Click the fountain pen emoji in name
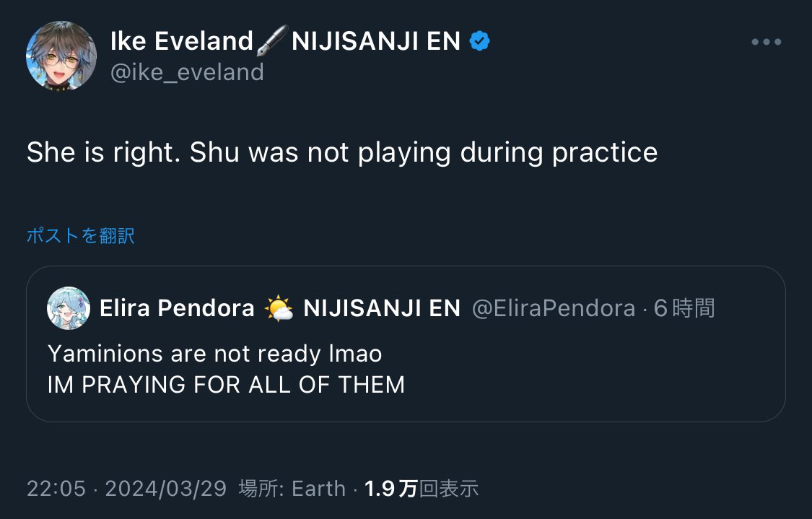 pyautogui.click(x=272, y=42)
